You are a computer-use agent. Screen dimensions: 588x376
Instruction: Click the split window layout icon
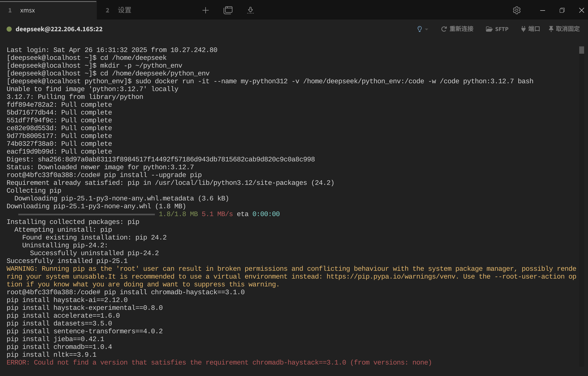tap(228, 10)
